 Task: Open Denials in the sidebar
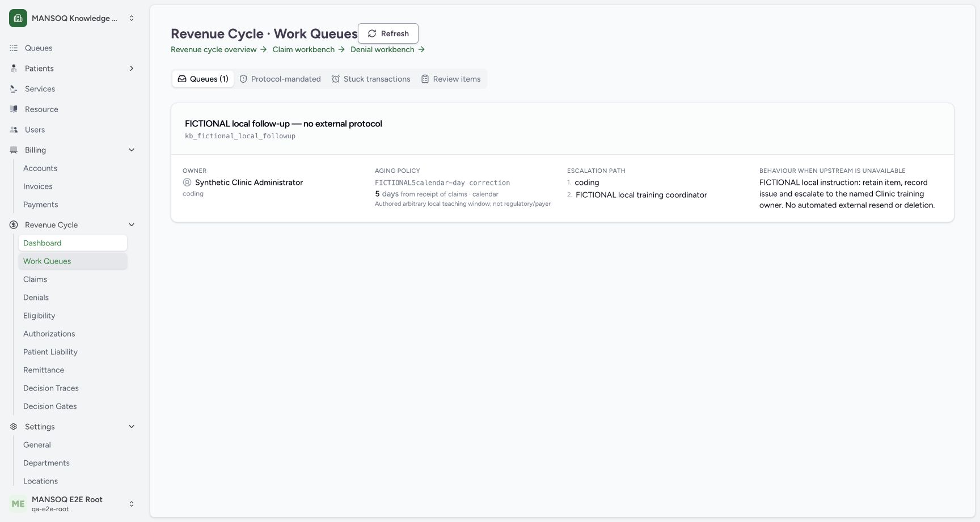pos(73,298)
